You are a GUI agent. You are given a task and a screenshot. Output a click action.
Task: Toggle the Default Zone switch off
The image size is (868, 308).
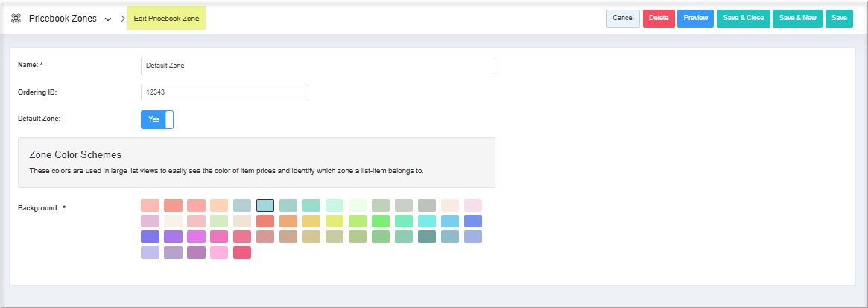(x=157, y=119)
